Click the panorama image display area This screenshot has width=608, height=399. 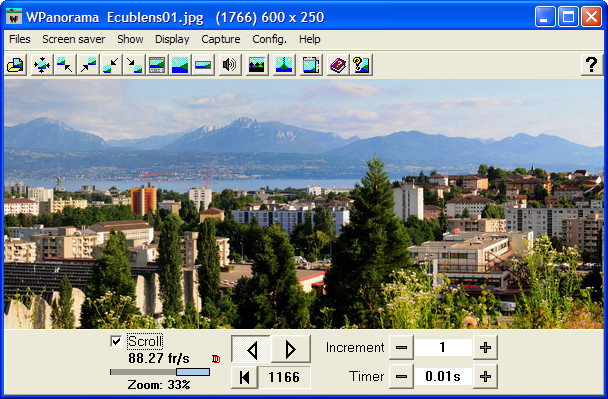tap(304, 204)
